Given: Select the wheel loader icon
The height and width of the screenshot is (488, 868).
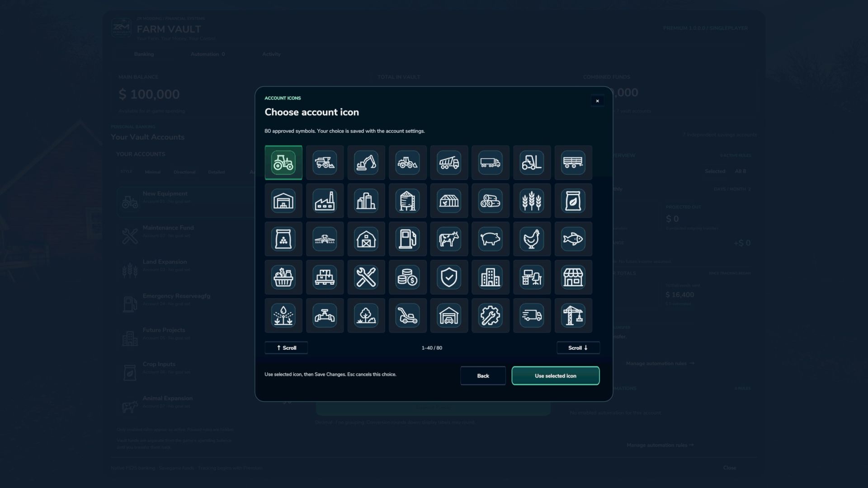Looking at the screenshot, I should click(x=407, y=163).
